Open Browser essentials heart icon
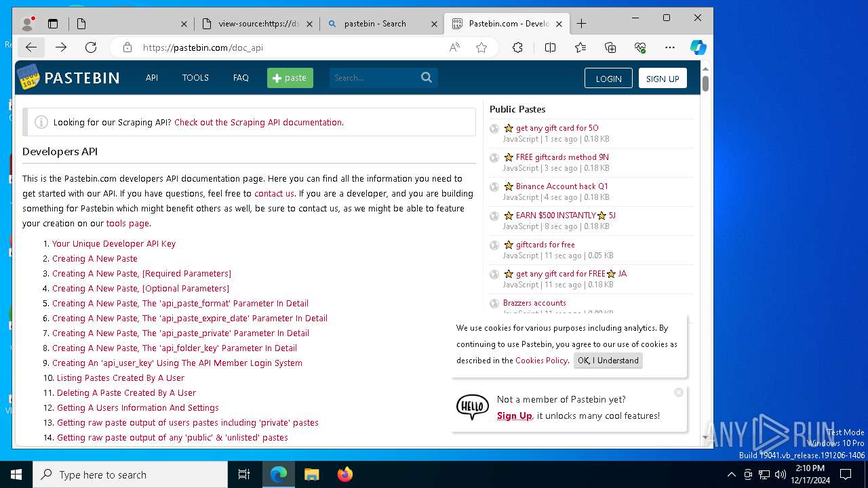Viewport: 868px width, 488px height. click(x=640, y=47)
